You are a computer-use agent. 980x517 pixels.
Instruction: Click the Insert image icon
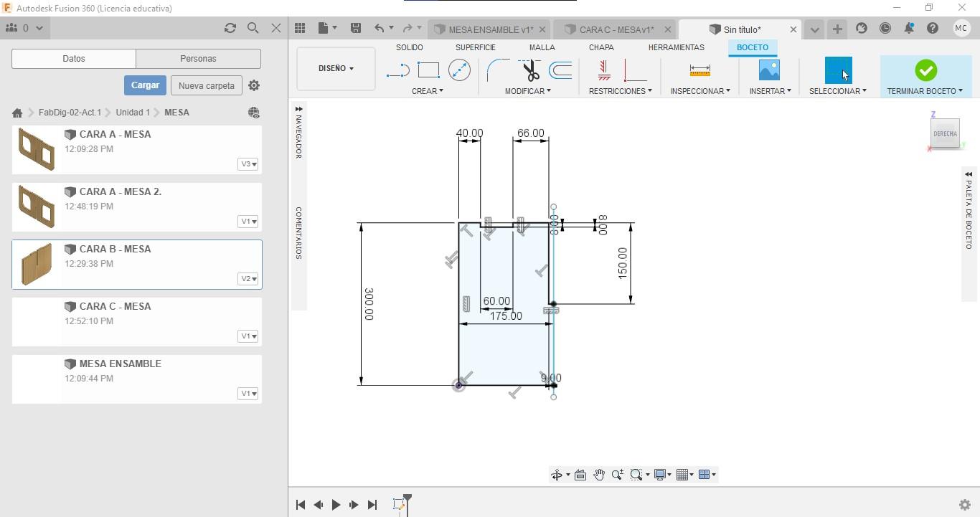tap(769, 70)
